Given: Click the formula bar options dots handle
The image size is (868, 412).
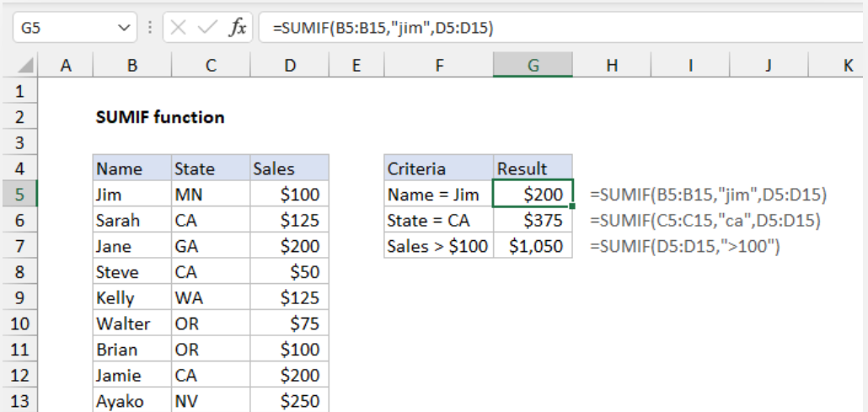Looking at the screenshot, I should point(150,28).
